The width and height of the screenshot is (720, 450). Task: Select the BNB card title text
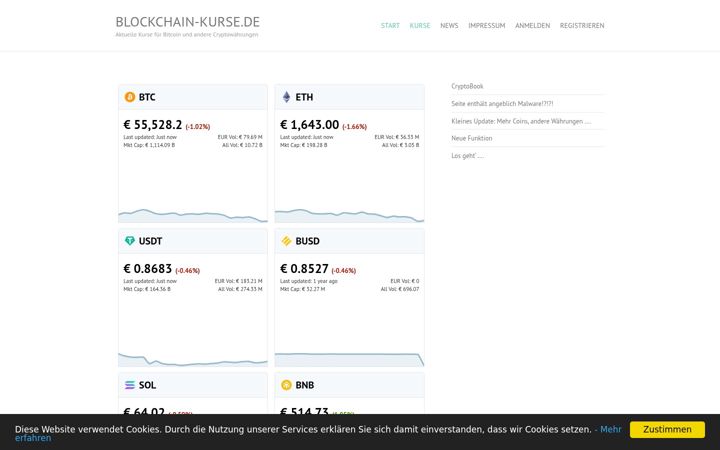coord(304,385)
